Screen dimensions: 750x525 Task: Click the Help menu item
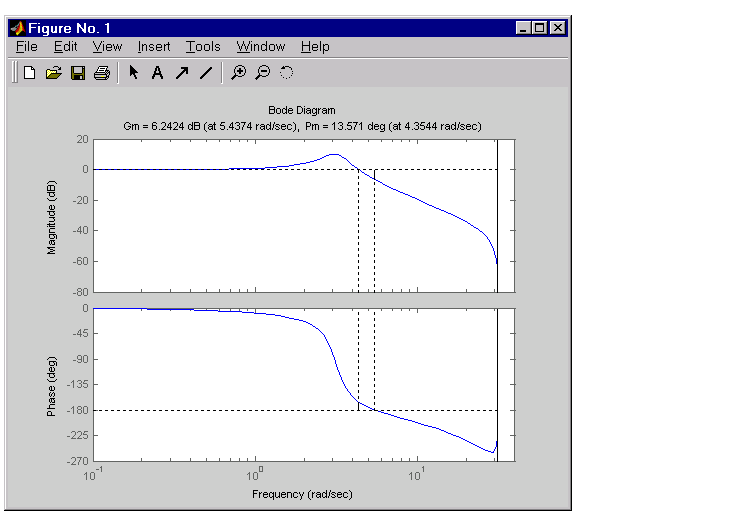(315, 47)
